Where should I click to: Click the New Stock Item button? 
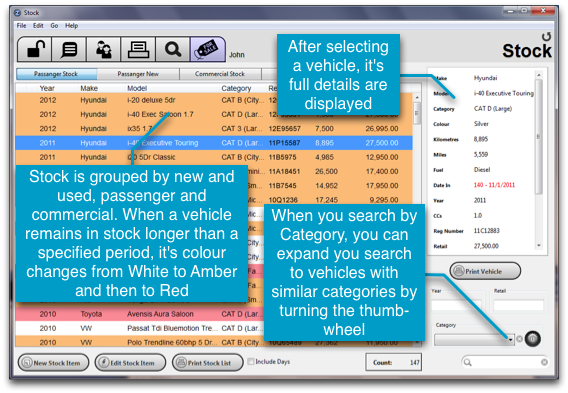point(53,363)
